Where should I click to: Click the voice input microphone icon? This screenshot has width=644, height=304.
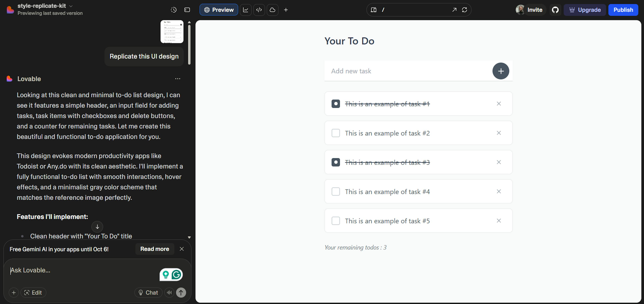tap(169, 292)
